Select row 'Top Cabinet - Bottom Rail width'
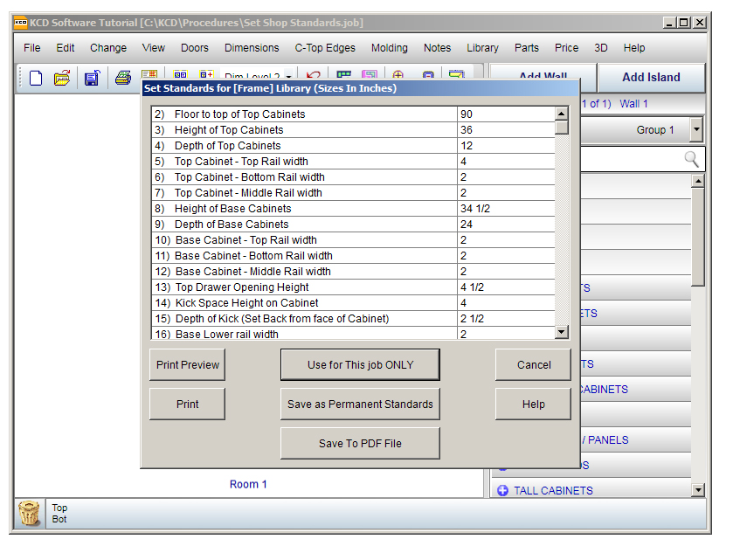Image resolution: width=733 pixels, height=560 pixels. (x=353, y=176)
